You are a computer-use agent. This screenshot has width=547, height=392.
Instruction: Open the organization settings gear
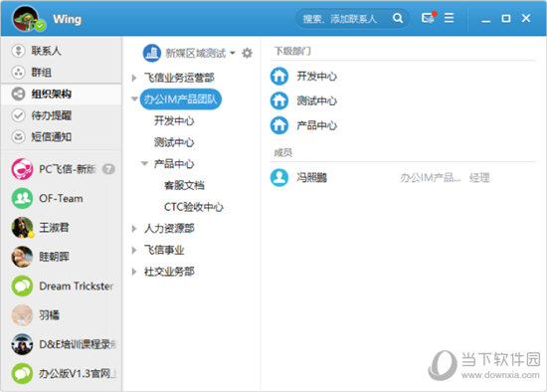[x=247, y=53]
